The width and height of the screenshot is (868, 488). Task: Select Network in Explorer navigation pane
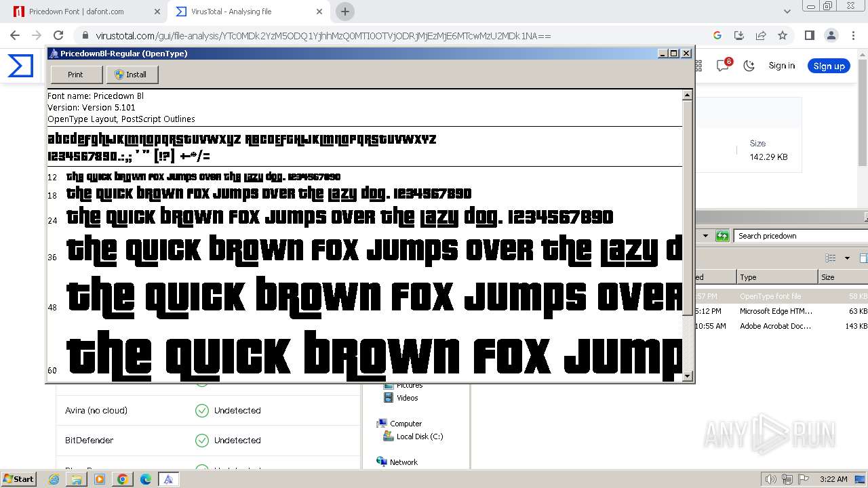click(x=397, y=462)
